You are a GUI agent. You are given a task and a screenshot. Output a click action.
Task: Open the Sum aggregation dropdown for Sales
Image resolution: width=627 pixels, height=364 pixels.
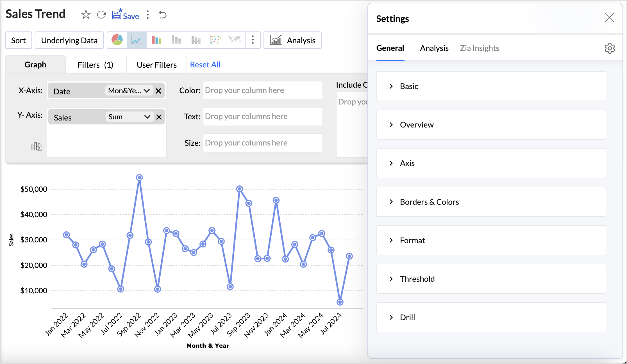pos(130,117)
